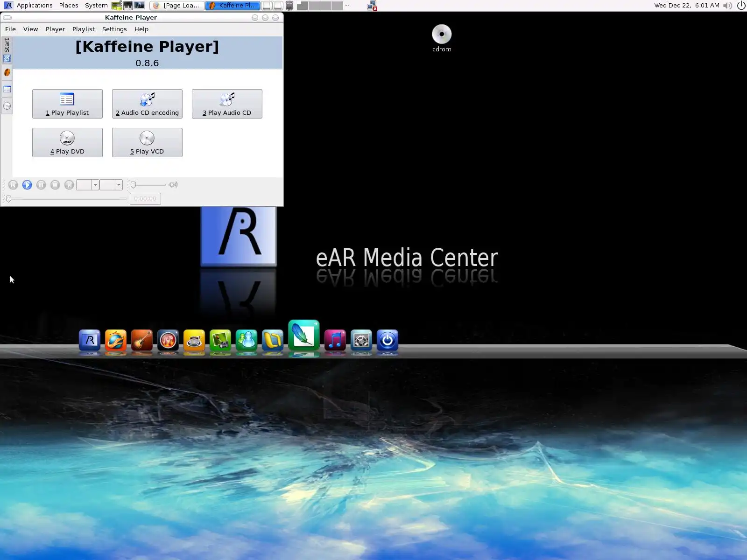Click the date and time clock in panel
The height and width of the screenshot is (560, 747).
[x=687, y=6]
